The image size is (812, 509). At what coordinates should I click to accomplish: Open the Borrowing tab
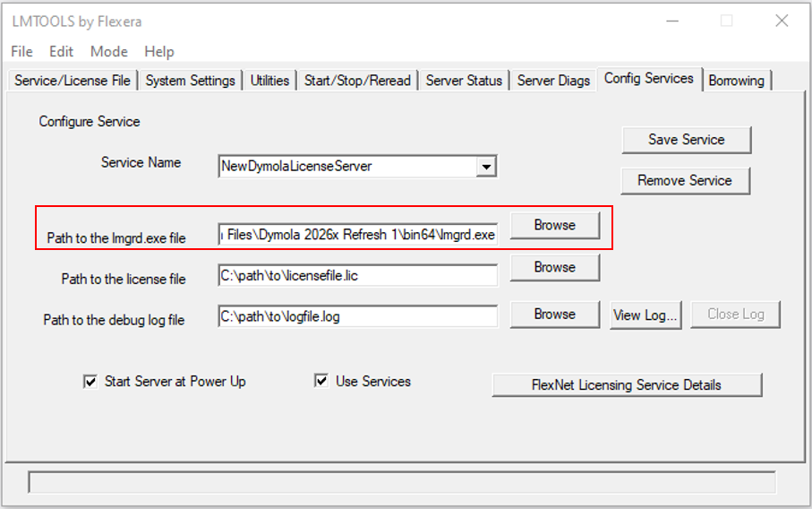[x=736, y=81]
